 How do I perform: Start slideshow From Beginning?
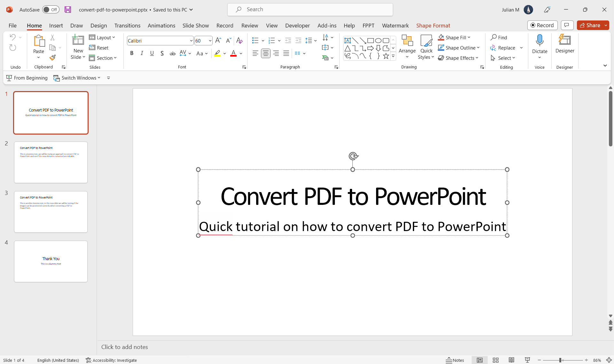pyautogui.click(x=27, y=78)
